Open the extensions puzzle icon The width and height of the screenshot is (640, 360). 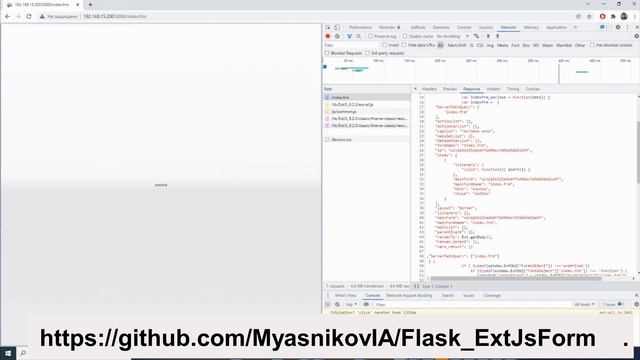(x=613, y=16)
